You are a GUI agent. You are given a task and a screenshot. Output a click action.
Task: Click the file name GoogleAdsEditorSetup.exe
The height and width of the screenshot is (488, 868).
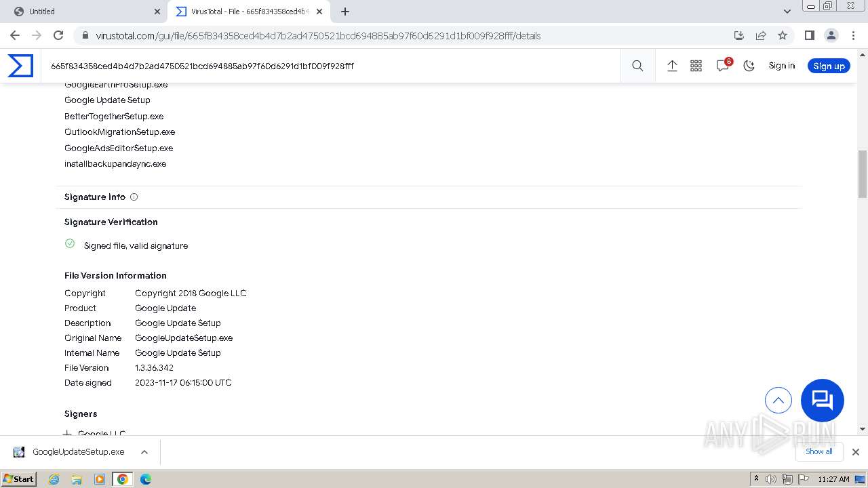119,148
